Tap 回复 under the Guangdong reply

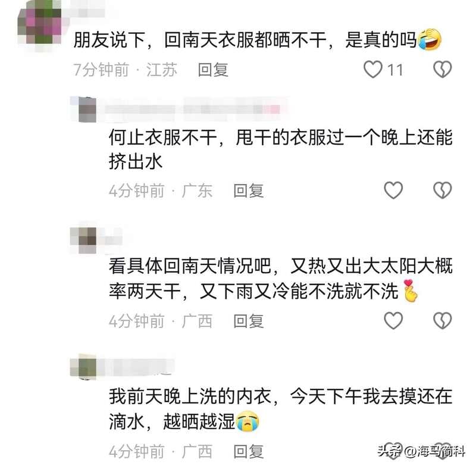click(x=249, y=191)
